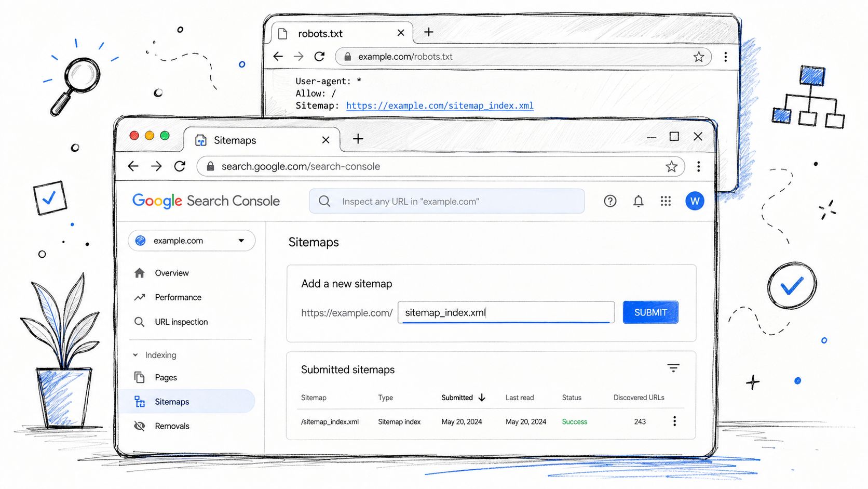
Task: Open Overview in sidebar
Action: (x=171, y=273)
